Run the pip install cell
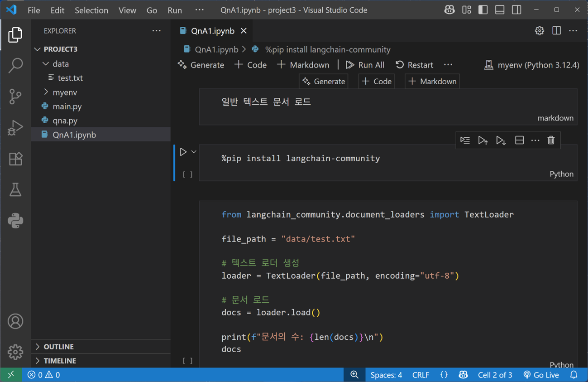This screenshot has width=588, height=382. [x=183, y=152]
